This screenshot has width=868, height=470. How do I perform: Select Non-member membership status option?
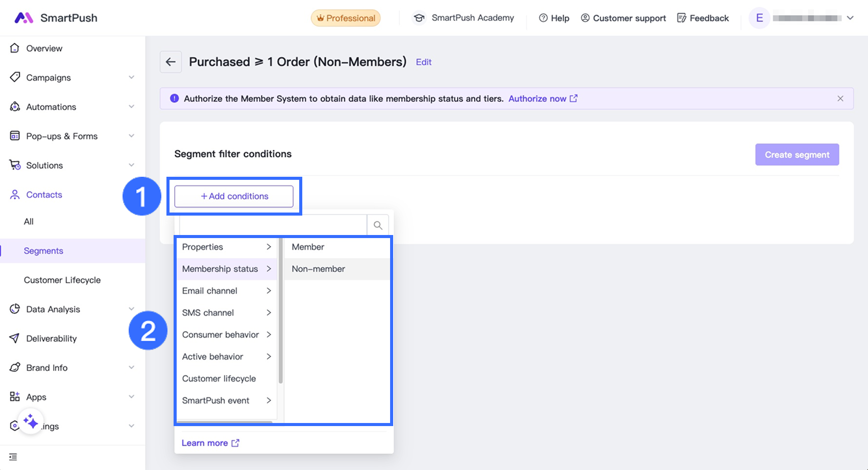[x=318, y=269]
